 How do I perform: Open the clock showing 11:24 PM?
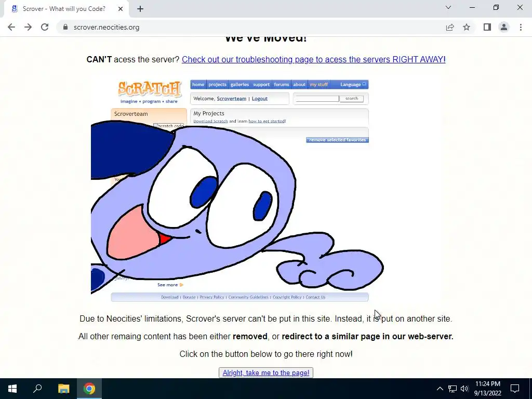click(487, 389)
